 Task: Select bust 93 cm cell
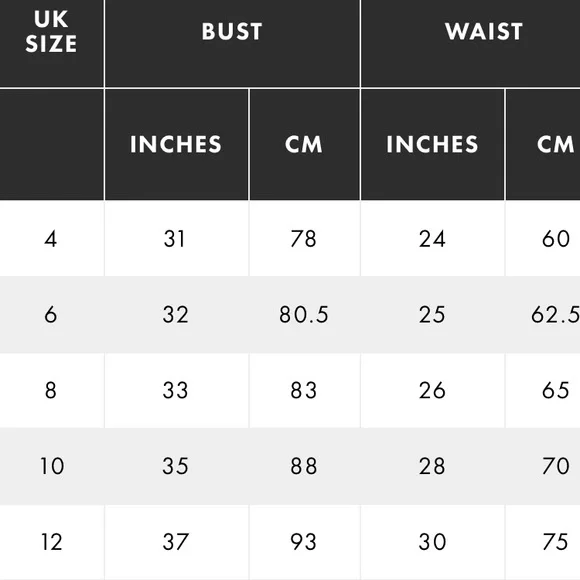[x=304, y=542]
